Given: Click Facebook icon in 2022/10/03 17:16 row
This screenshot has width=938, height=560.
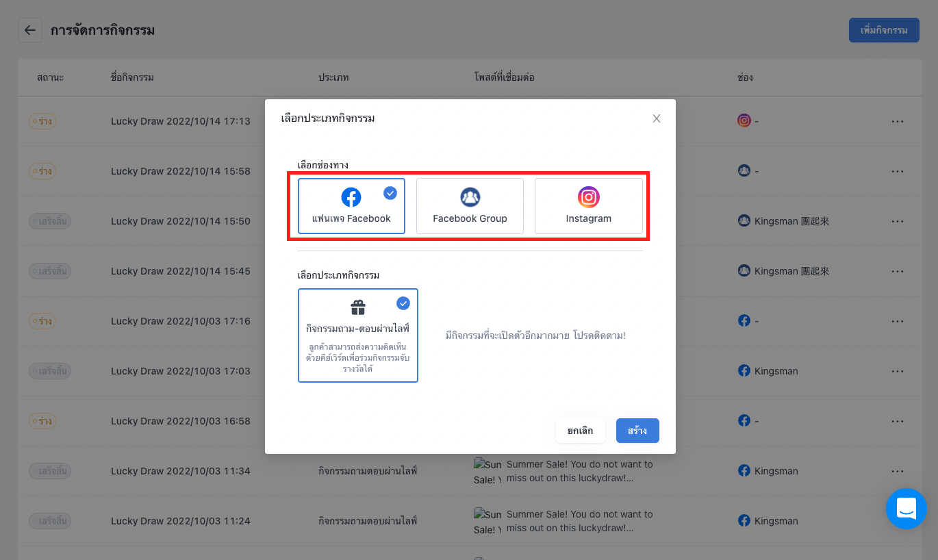Looking at the screenshot, I should pos(744,320).
